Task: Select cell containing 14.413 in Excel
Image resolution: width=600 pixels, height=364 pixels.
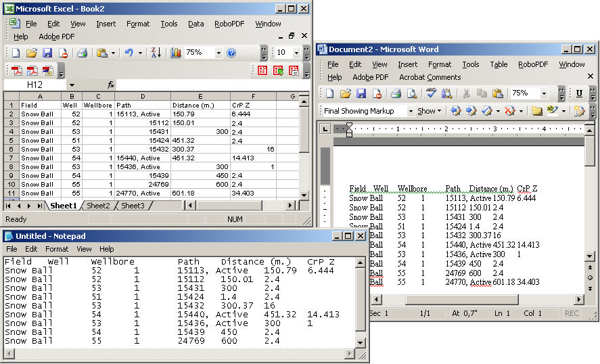Action: coord(253,158)
